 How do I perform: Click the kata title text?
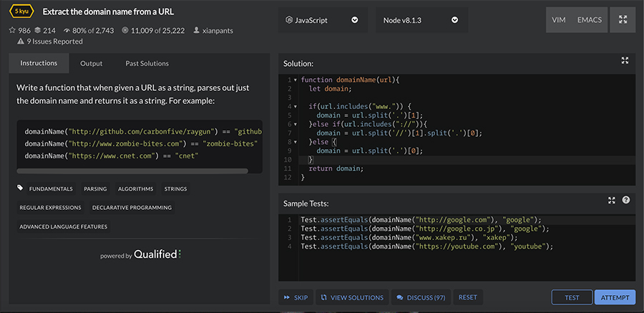pos(108,11)
